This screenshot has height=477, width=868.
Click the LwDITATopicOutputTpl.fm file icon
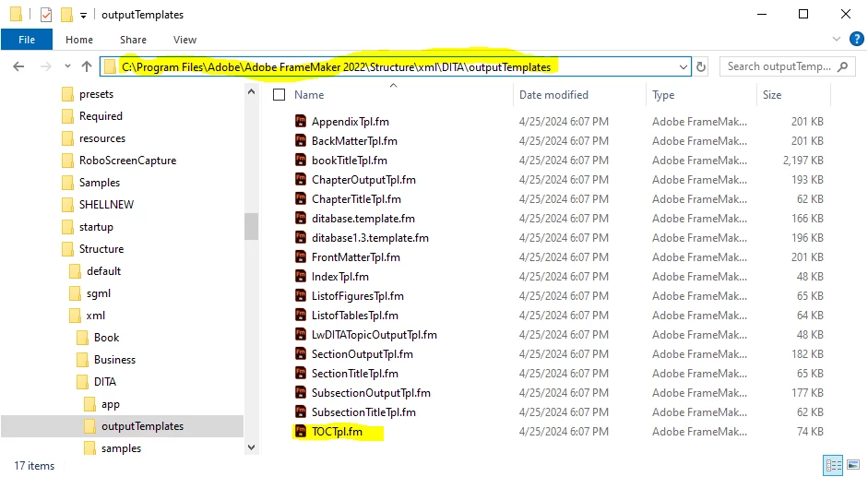[301, 335]
